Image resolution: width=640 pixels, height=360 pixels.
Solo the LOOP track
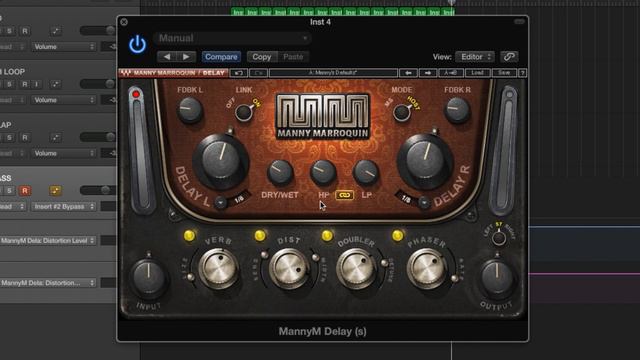tap(9, 84)
